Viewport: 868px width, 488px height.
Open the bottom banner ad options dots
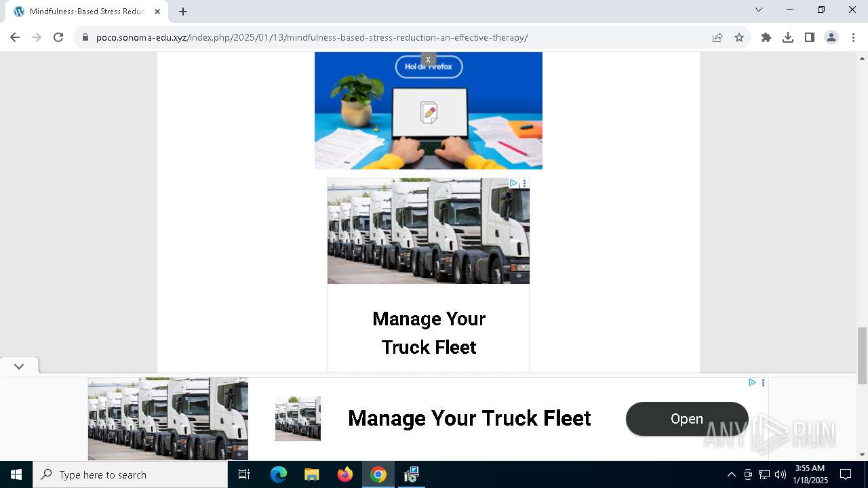[763, 382]
